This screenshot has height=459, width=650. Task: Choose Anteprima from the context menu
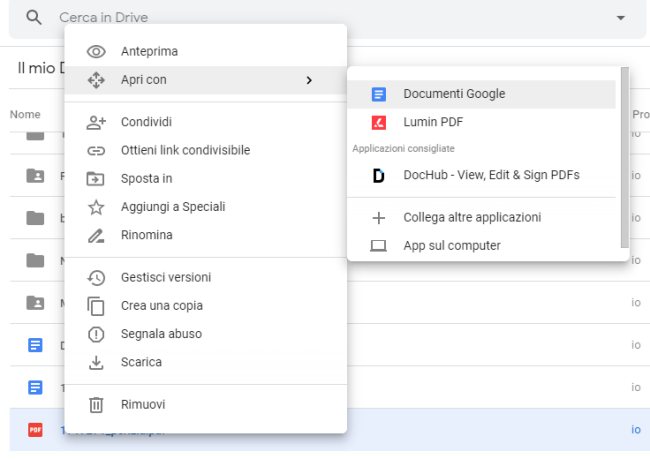(x=206, y=51)
